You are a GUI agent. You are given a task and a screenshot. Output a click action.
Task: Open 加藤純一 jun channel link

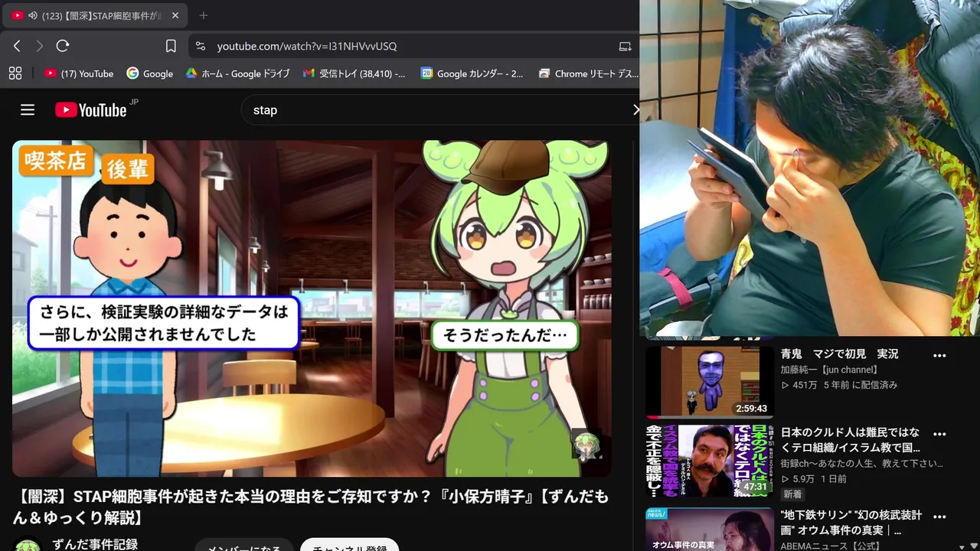[x=829, y=370]
